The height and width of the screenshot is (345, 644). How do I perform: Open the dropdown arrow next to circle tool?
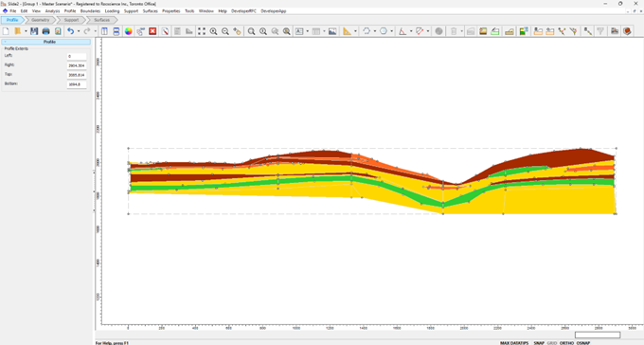[x=391, y=31]
